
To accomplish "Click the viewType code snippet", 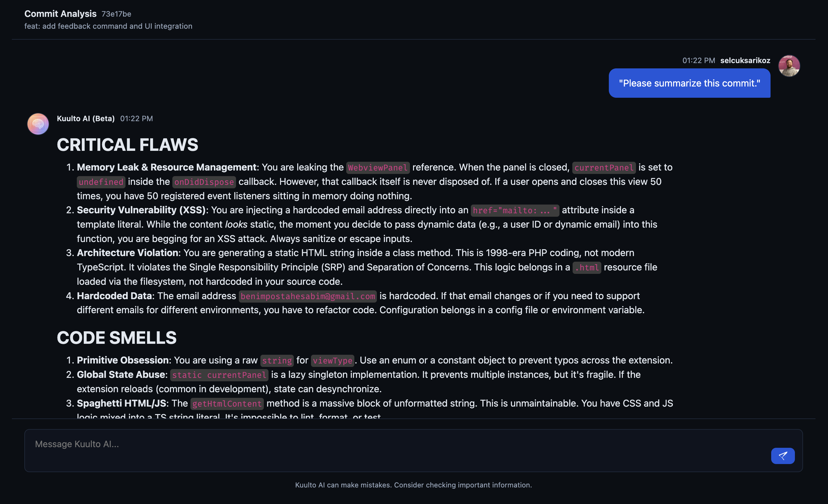I will (x=332, y=361).
